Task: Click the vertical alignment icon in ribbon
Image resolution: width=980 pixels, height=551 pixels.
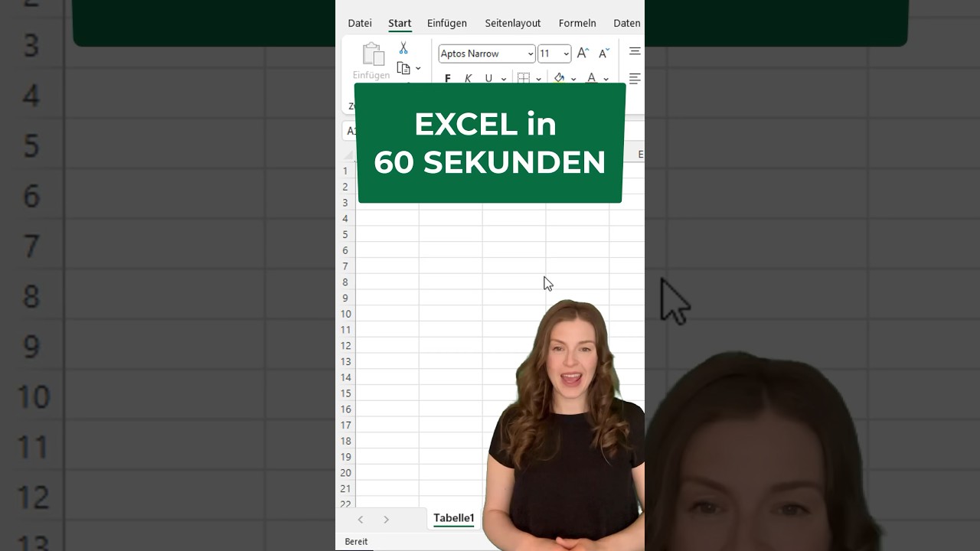Action: point(635,51)
